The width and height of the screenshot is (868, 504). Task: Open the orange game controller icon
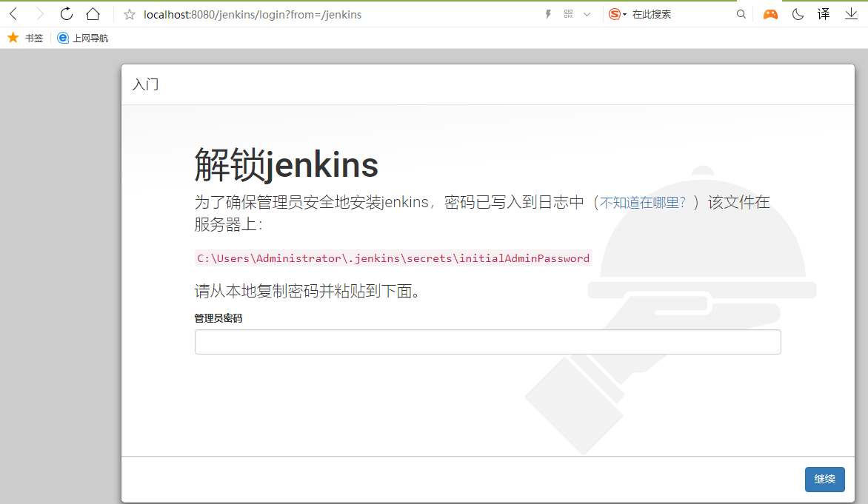[770, 14]
